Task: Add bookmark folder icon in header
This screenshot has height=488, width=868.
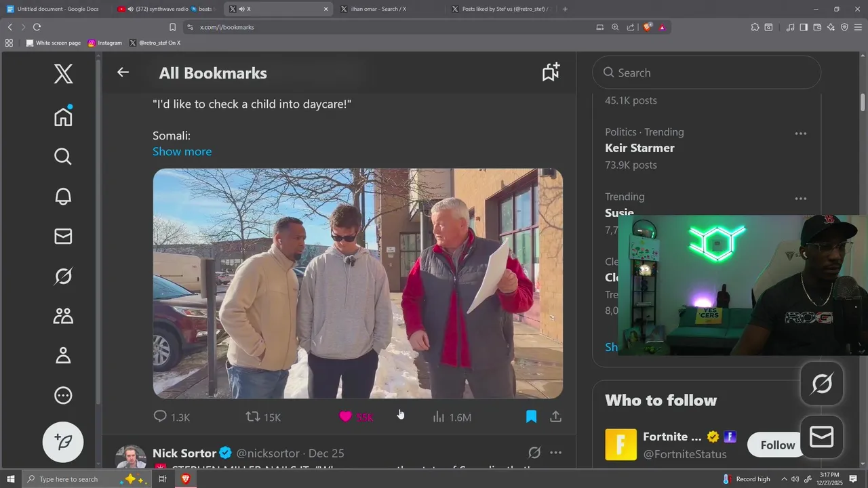Action: pos(551,73)
